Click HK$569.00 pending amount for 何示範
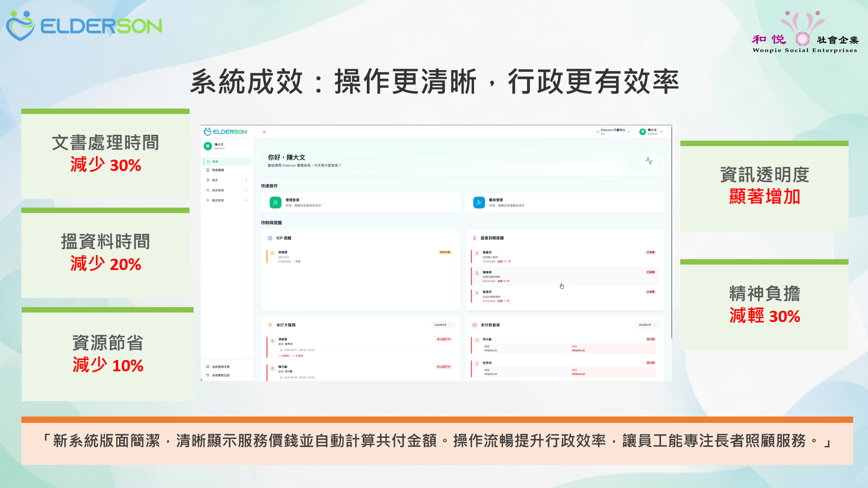868x488 pixels. [579, 351]
